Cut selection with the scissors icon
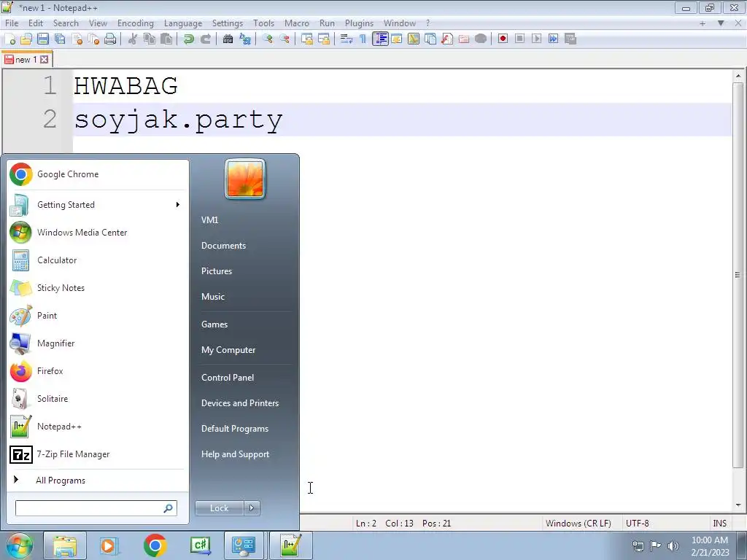747x560 pixels. point(133,39)
